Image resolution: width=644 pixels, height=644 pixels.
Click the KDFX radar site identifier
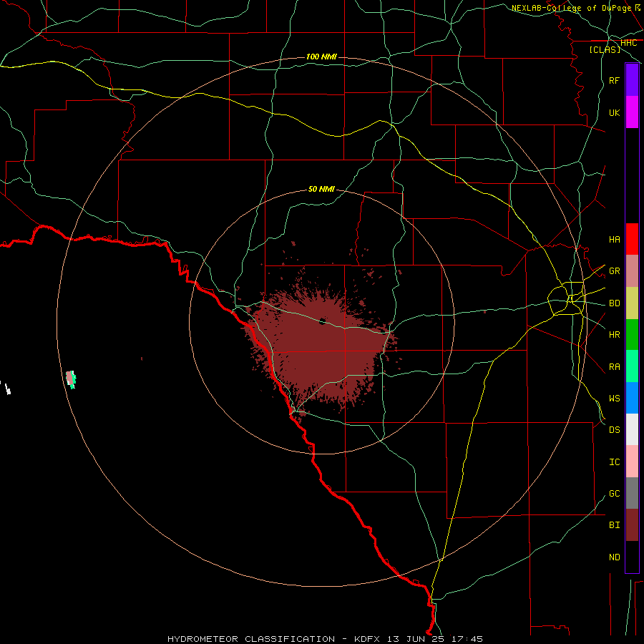[368, 639]
